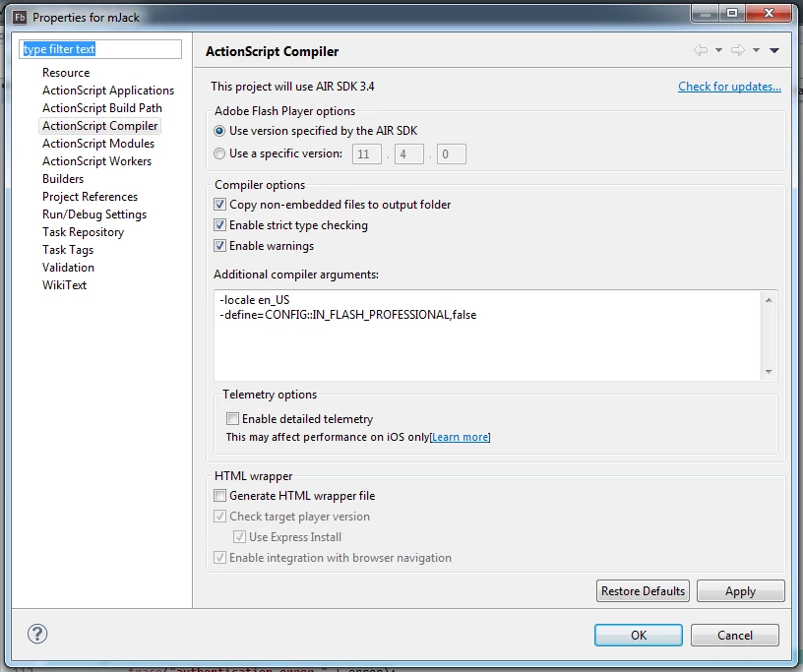Click the back navigation arrow icon
Screen dimensions: 803x672
point(701,50)
